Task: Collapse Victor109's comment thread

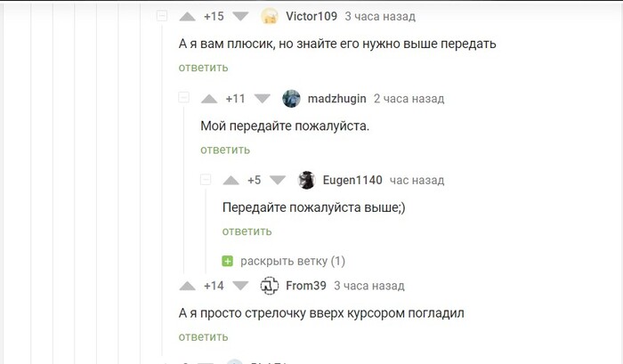Action: [x=162, y=16]
